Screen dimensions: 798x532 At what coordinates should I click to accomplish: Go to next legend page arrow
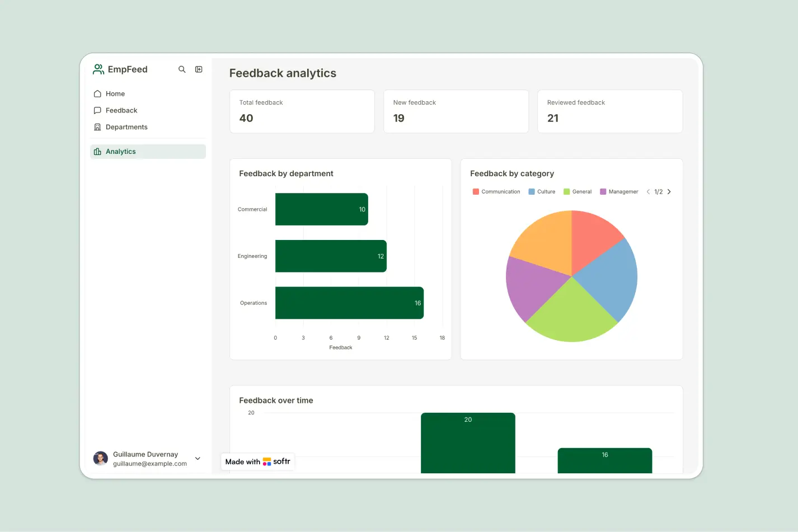[x=669, y=192]
